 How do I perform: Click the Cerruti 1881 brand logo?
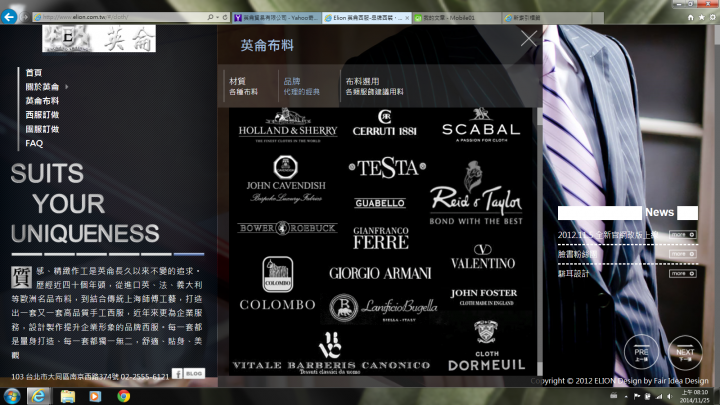point(384,123)
